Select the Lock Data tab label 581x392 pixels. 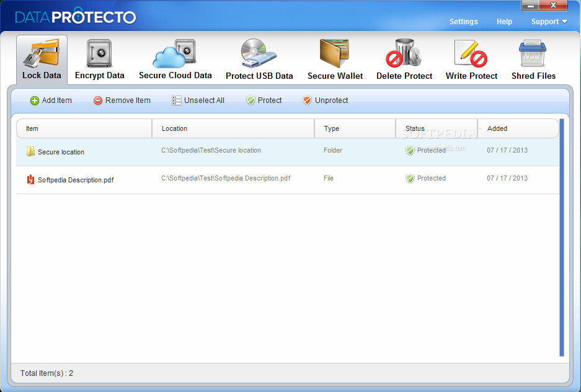[x=42, y=75]
